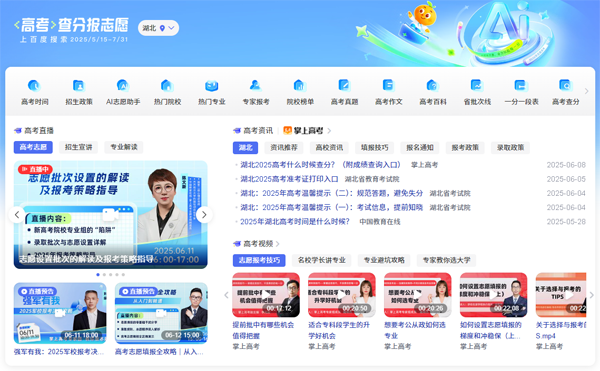
Task: Select the second carousel pagination dot
Action: click(104, 275)
